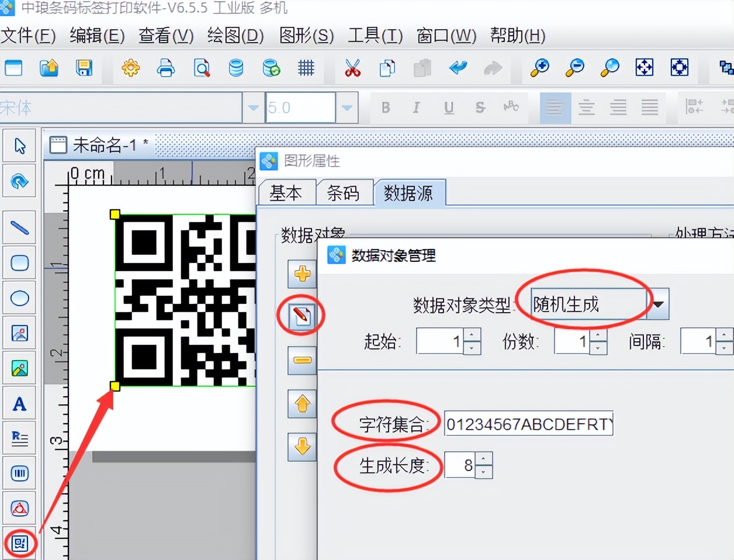Open the 编辑(E) menu
The height and width of the screenshot is (560, 734).
click(x=98, y=36)
